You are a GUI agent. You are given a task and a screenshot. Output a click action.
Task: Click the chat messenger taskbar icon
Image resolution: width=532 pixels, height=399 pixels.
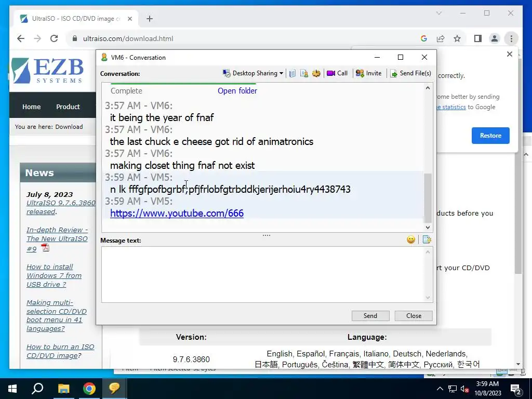114,389
